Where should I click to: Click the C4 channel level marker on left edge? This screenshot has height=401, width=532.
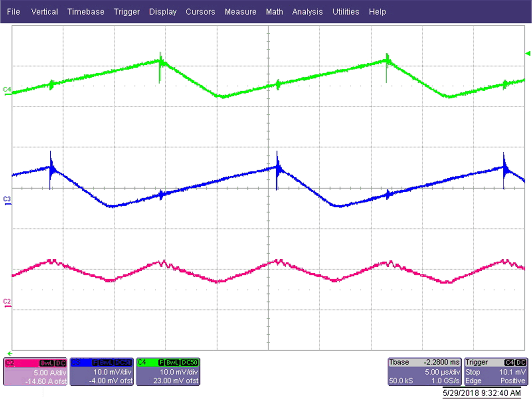[7, 90]
